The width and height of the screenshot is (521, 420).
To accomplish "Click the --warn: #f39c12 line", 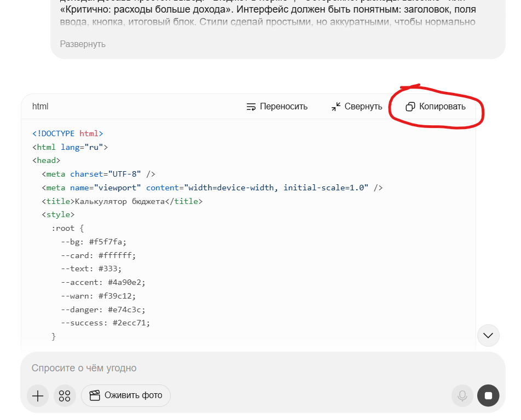I will (x=99, y=296).
